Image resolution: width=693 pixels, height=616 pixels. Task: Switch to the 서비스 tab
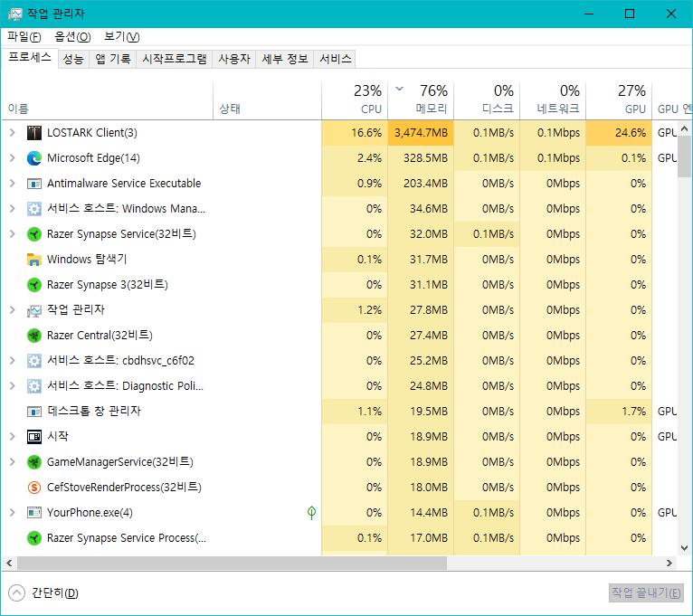[336, 59]
